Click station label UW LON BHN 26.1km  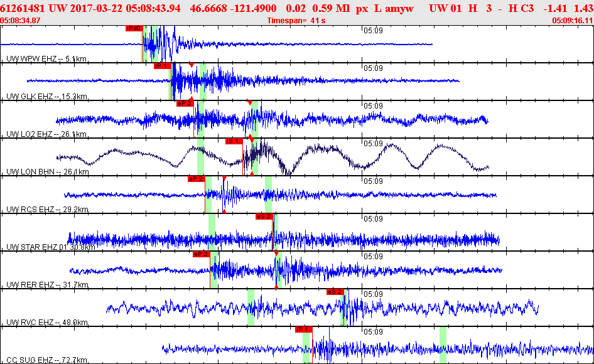(47, 171)
